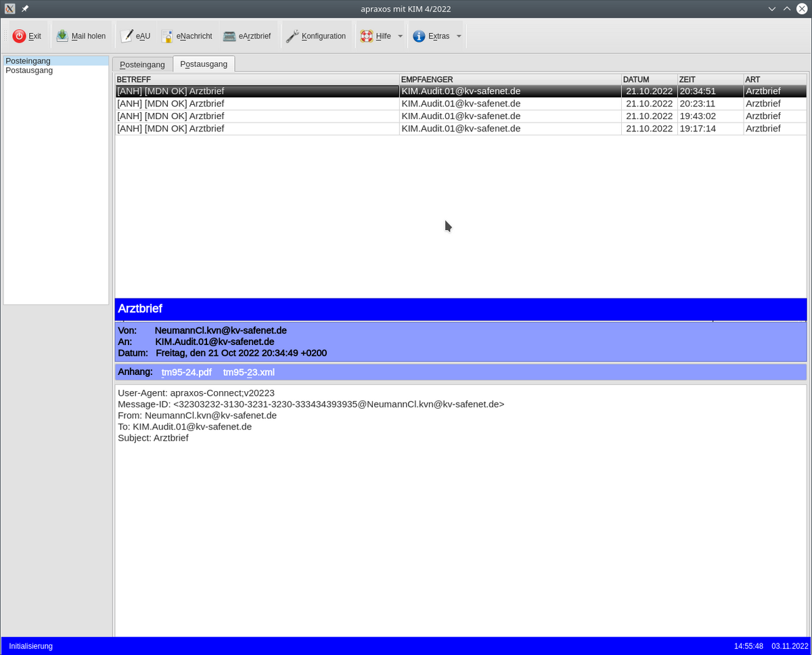Click the Konfiguration button label
The width and height of the screenshot is (812, 655).
coord(323,36)
